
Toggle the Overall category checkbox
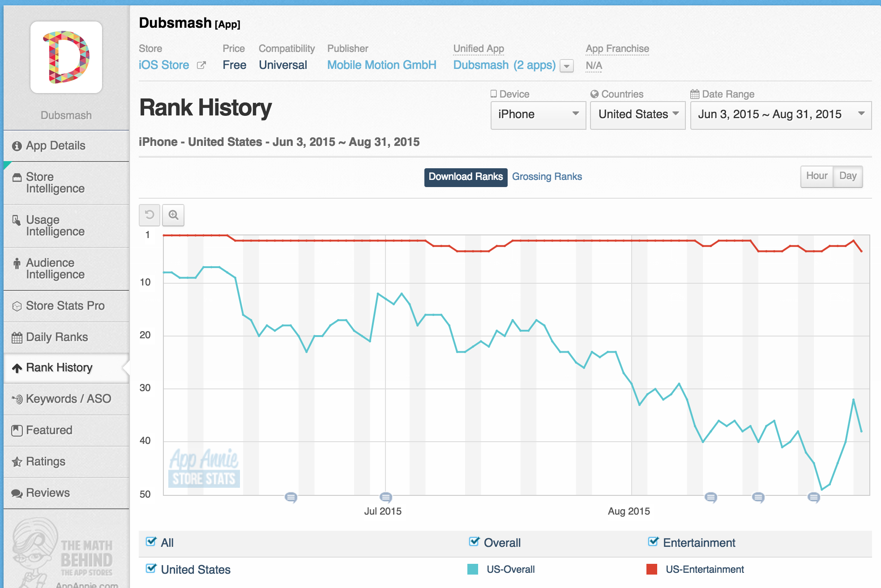tap(474, 542)
